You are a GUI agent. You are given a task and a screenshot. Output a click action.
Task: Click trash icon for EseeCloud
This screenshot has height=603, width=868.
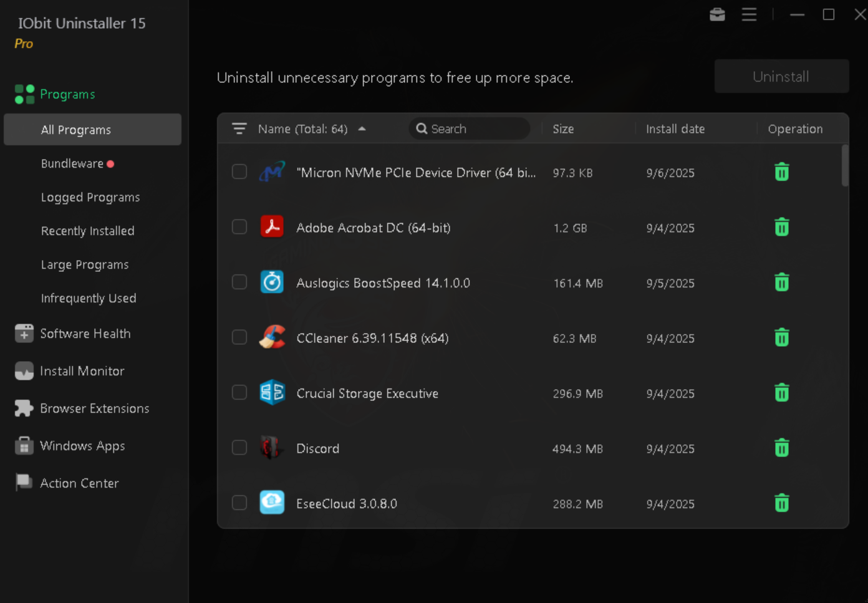click(781, 503)
